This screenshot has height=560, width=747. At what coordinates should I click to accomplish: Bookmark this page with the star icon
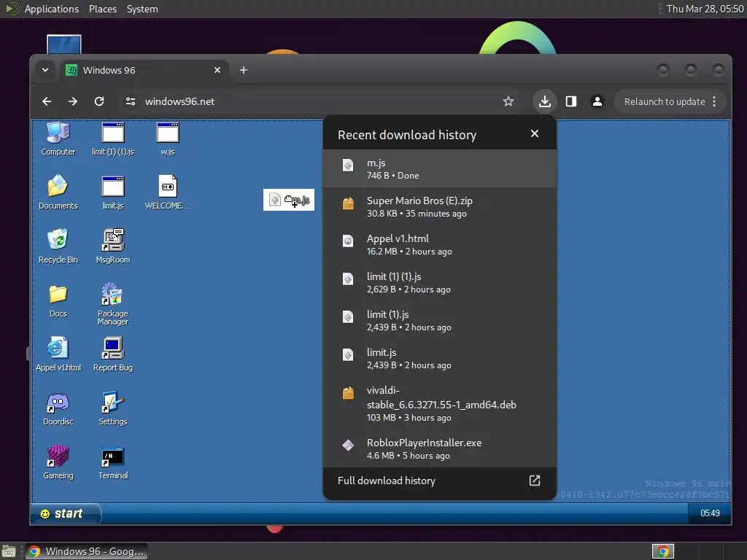pyautogui.click(x=508, y=101)
